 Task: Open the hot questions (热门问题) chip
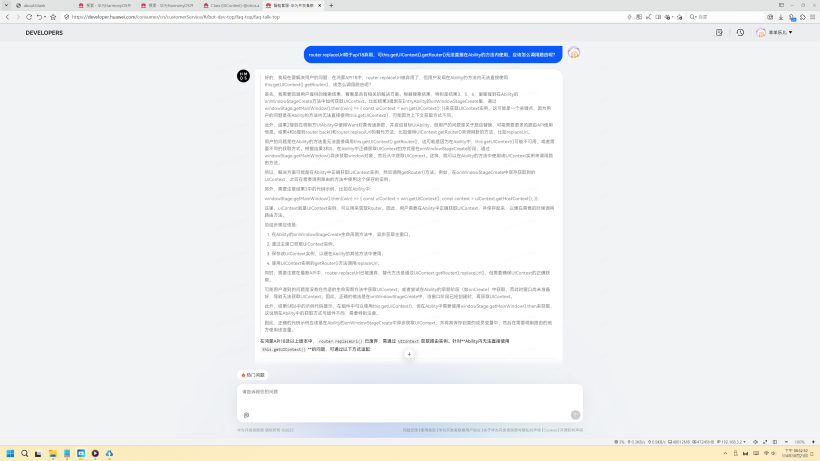[x=254, y=375]
